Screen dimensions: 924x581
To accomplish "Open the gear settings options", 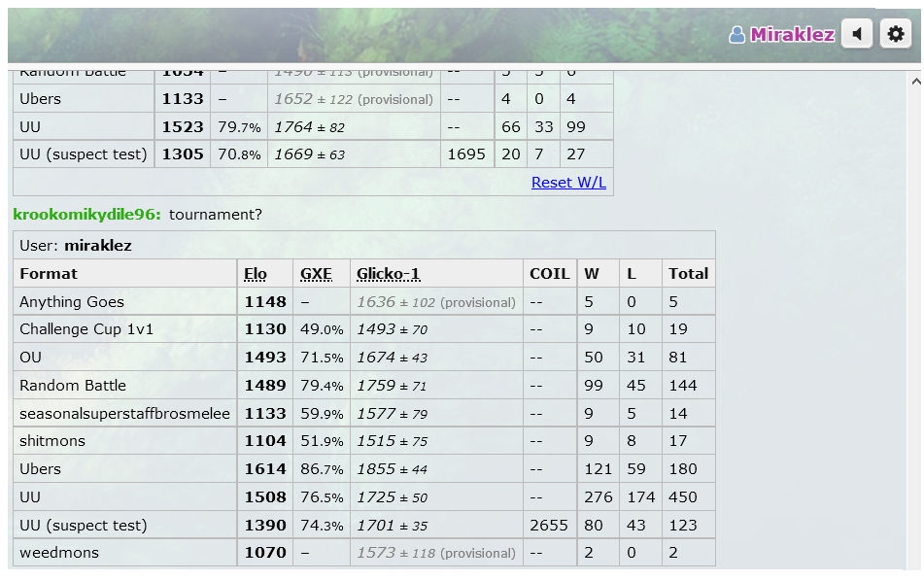I will tap(895, 34).
